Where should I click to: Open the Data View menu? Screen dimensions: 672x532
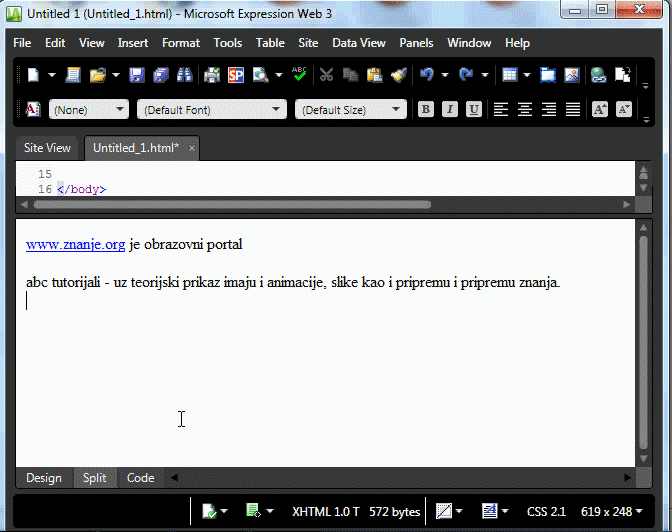(x=358, y=43)
